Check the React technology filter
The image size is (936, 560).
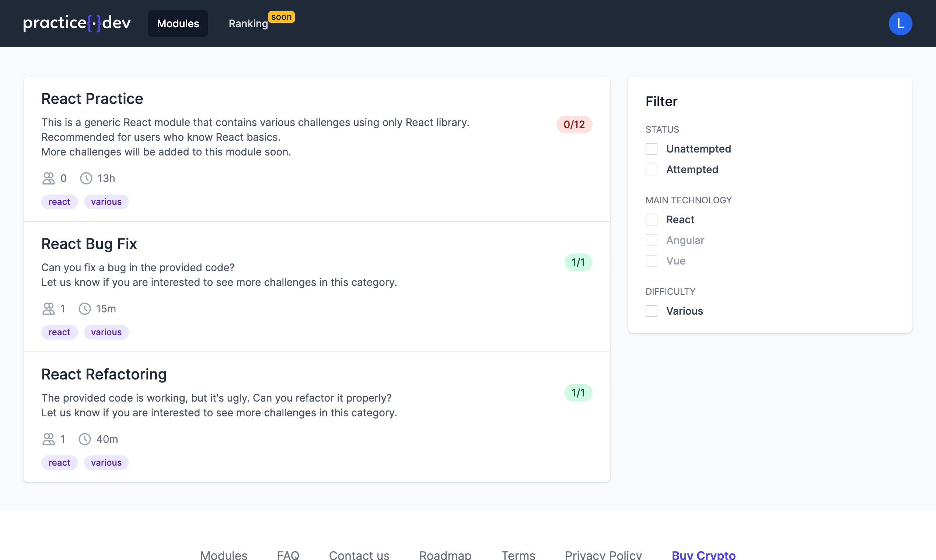652,219
